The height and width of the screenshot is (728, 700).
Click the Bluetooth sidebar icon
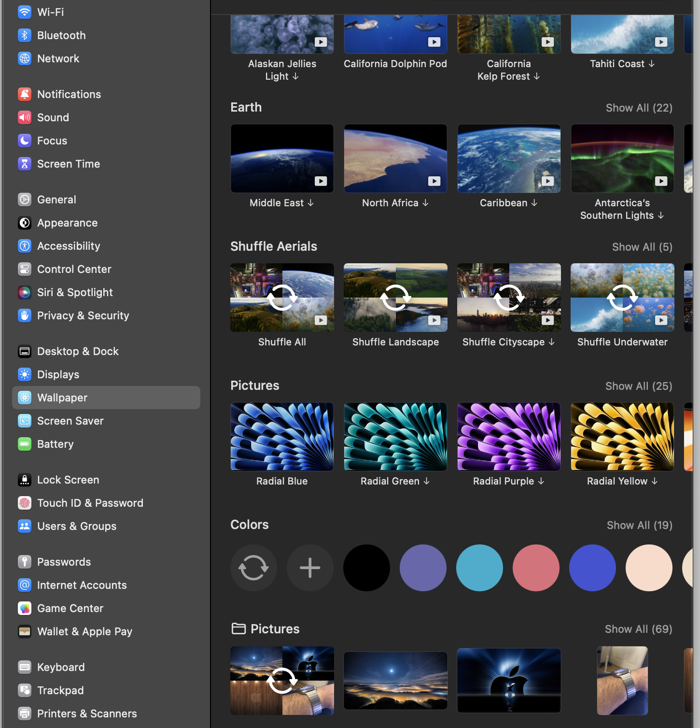pyautogui.click(x=25, y=35)
